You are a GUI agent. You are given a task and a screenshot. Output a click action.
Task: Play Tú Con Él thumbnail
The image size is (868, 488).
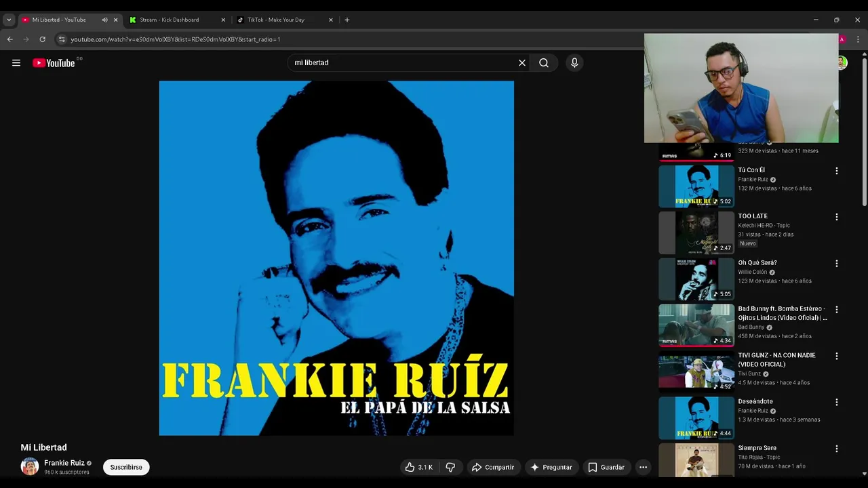(x=696, y=186)
